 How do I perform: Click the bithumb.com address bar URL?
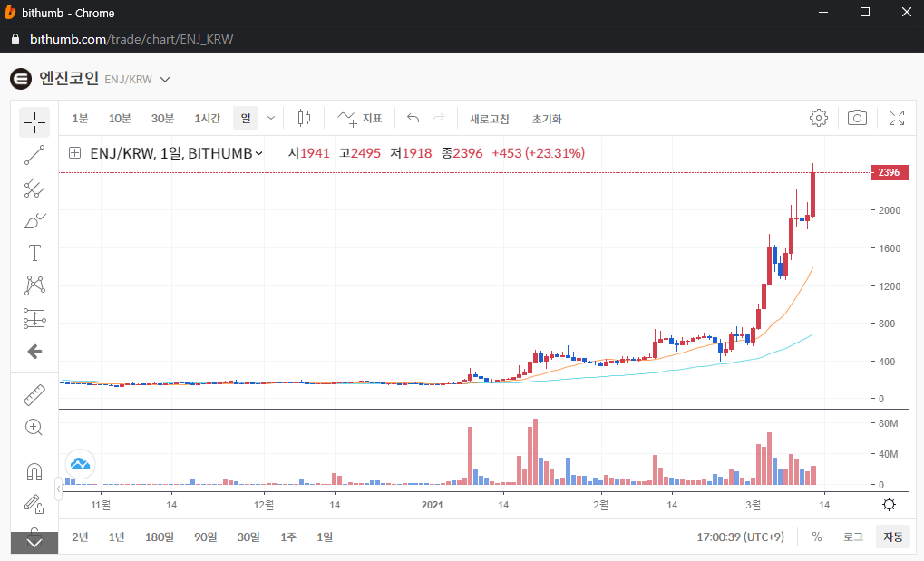pyautogui.click(x=131, y=39)
